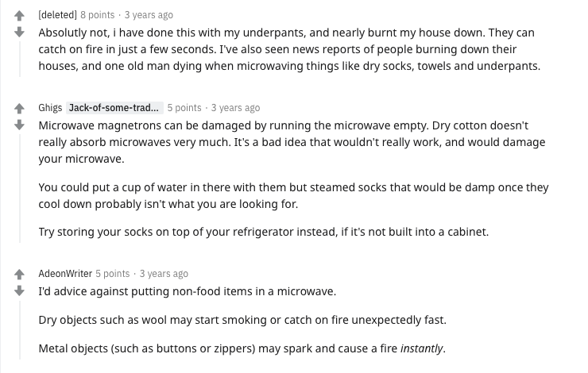Downvote Ghigs' comment about magnetrons
This screenshot has height=373, width=588.
click(19, 125)
